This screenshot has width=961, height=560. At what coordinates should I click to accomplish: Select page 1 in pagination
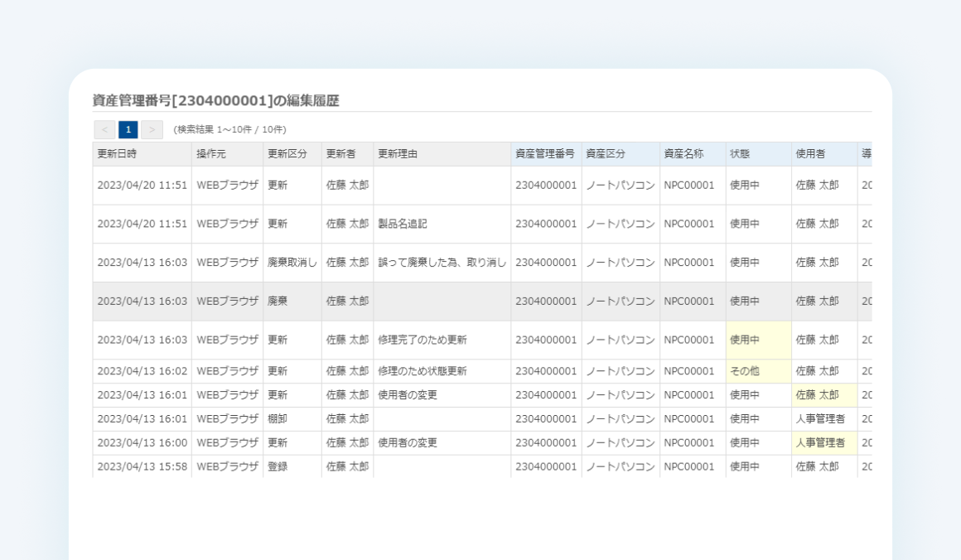[x=128, y=129]
